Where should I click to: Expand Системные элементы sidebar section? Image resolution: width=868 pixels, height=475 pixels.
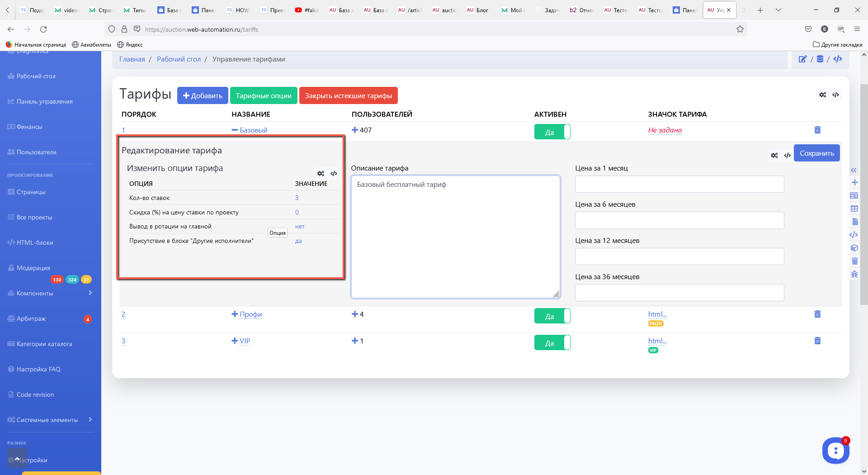tap(90, 420)
